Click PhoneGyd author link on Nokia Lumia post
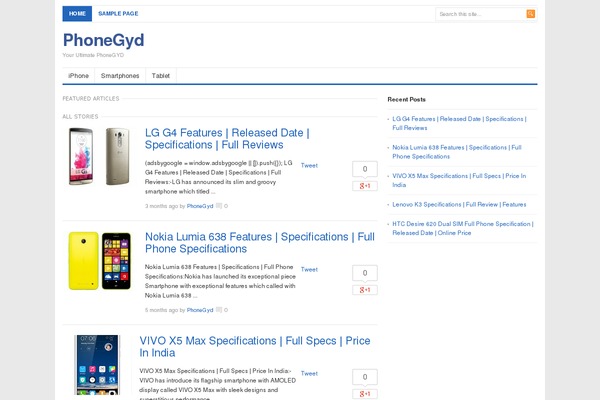600x400 pixels. [200, 310]
